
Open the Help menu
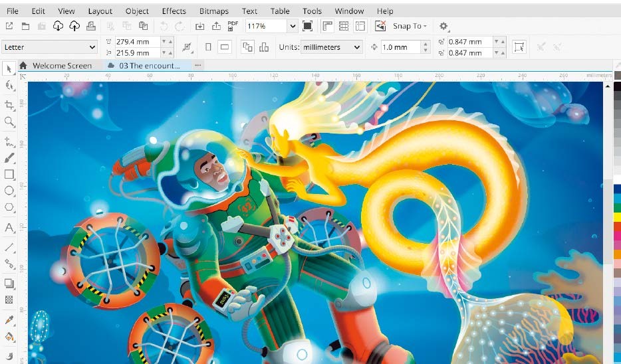point(385,11)
